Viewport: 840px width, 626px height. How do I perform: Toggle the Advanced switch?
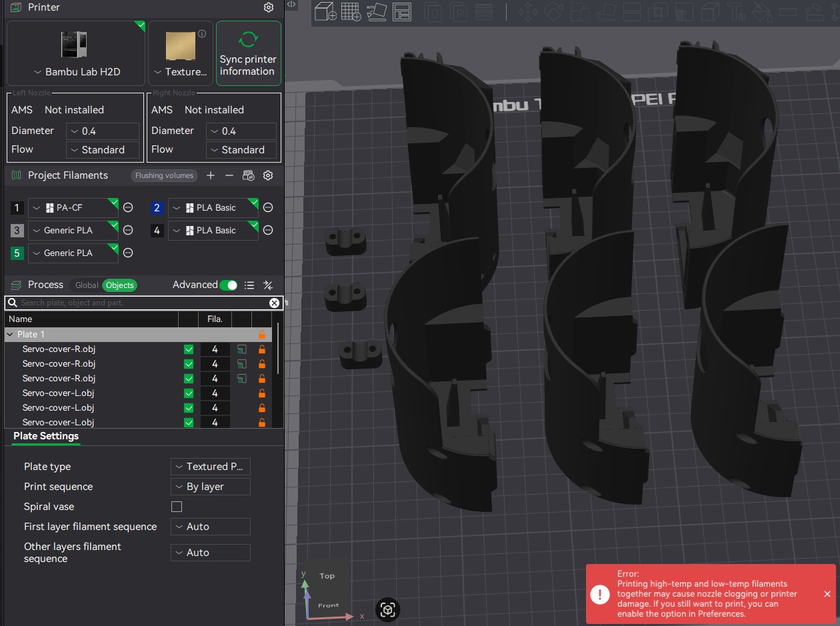click(229, 285)
